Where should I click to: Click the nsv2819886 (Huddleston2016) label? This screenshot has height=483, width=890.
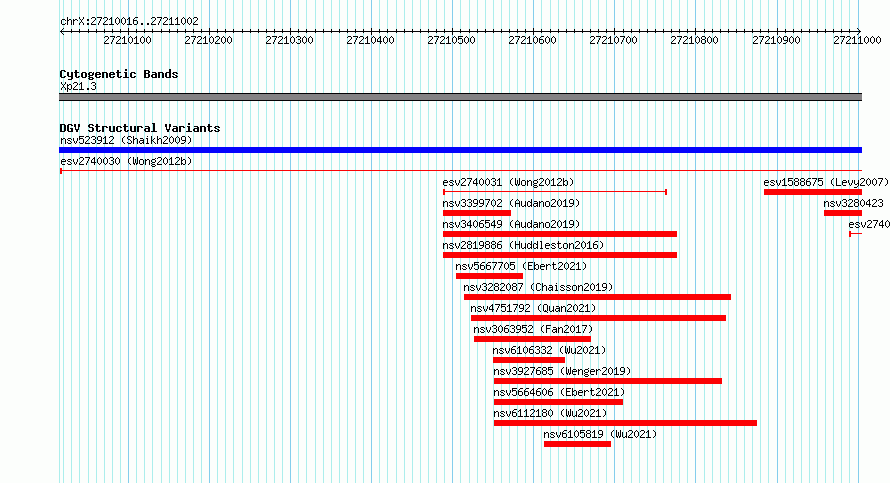(523, 245)
